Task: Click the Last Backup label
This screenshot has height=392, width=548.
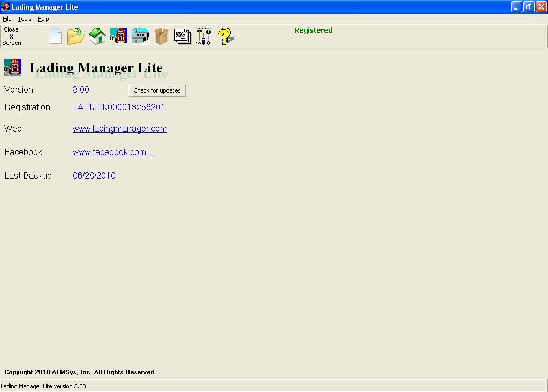Action: click(x=28, y=176)
